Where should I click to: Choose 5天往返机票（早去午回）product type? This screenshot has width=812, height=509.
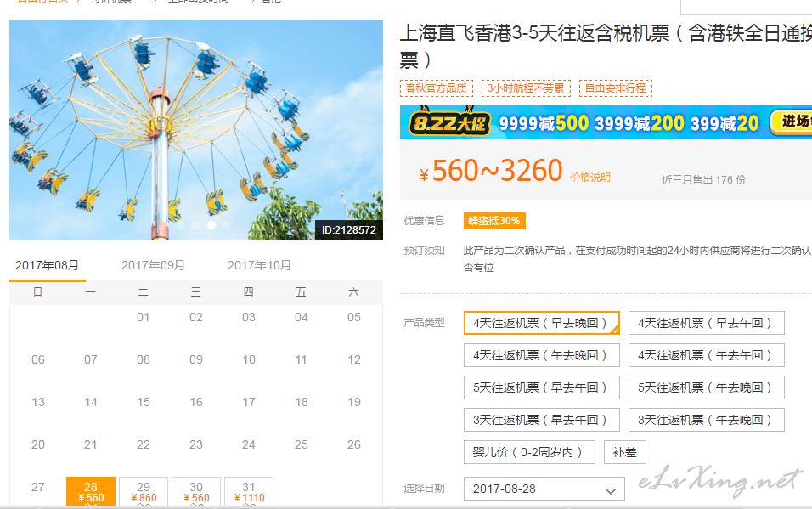[x=542, y=387]
